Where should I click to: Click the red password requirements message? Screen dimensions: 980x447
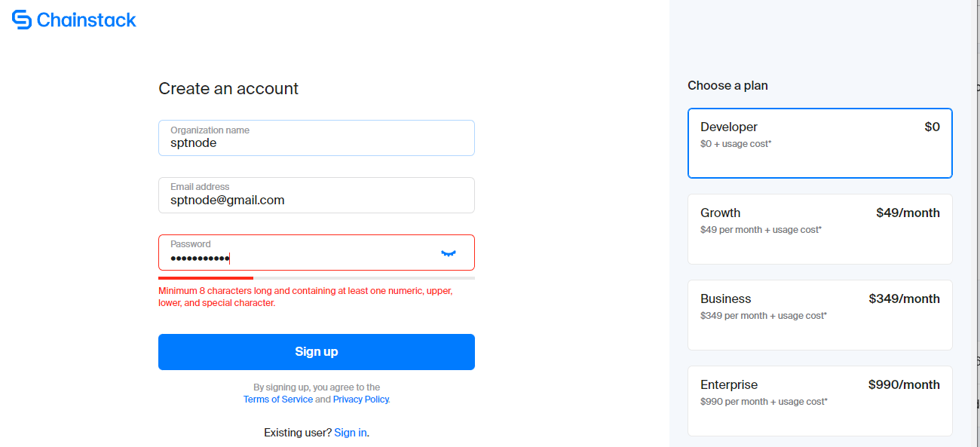tap(305, 297)
